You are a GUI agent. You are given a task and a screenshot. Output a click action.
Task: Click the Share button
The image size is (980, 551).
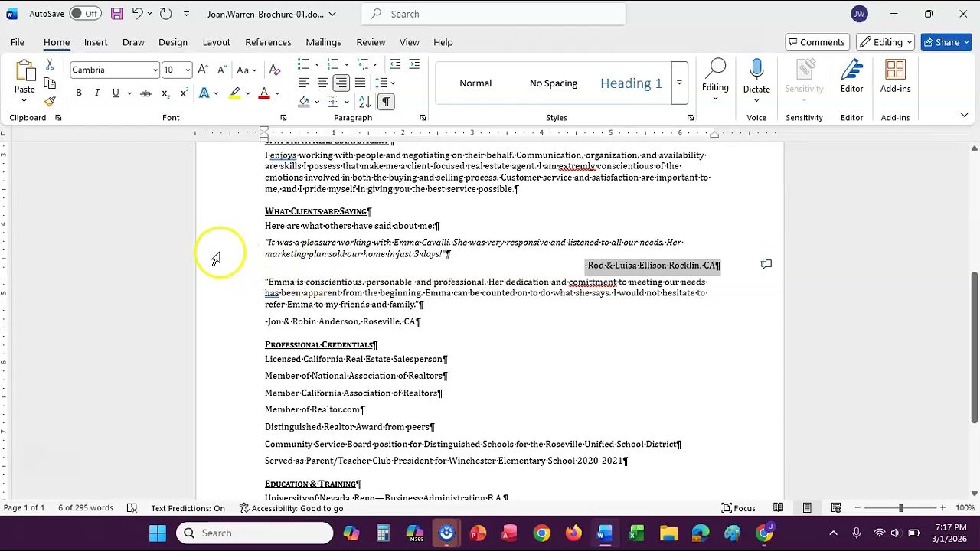click(x=946, y=42)
